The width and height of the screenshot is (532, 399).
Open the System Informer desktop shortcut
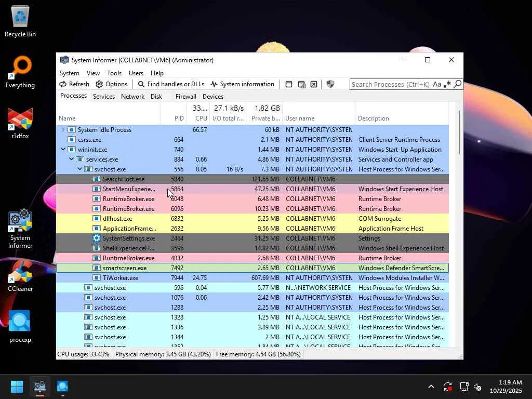coord(20,229)
